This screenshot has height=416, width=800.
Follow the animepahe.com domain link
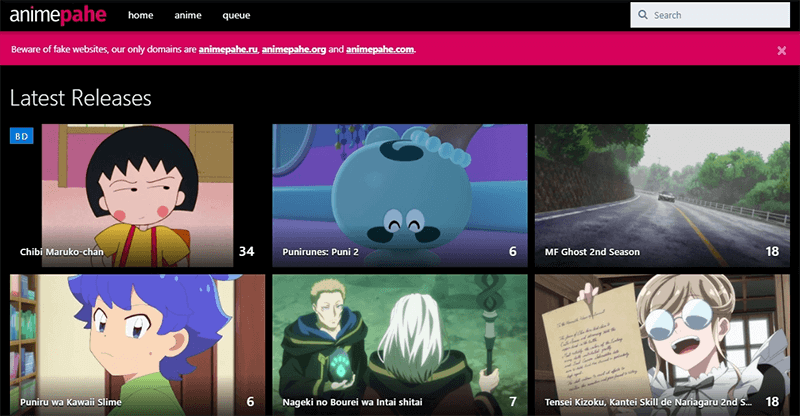[x=380, y=50]
